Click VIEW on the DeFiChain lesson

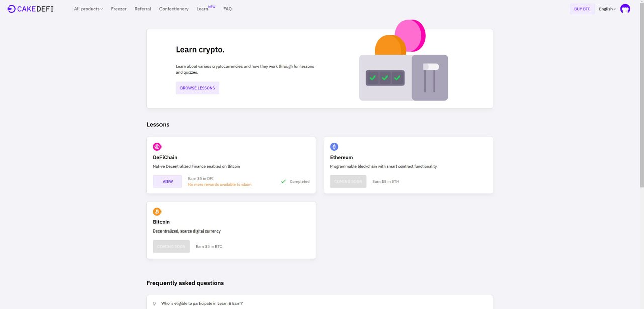pyautogui.click(x=168, y=181)
